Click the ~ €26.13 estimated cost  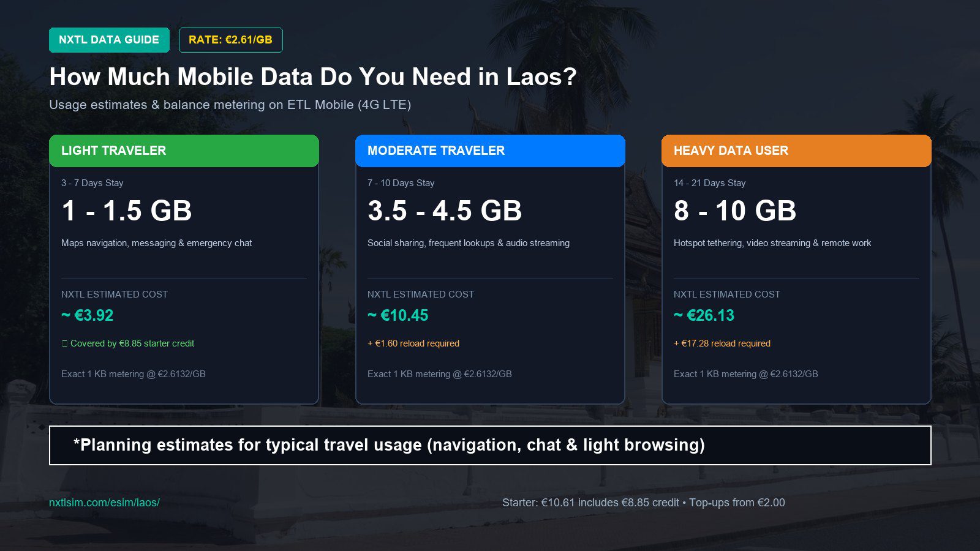click(x=704, y=315)
